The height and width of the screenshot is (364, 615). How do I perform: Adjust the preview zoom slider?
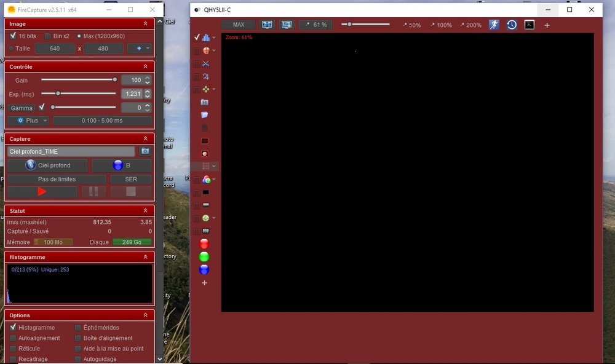pos(365,25)
